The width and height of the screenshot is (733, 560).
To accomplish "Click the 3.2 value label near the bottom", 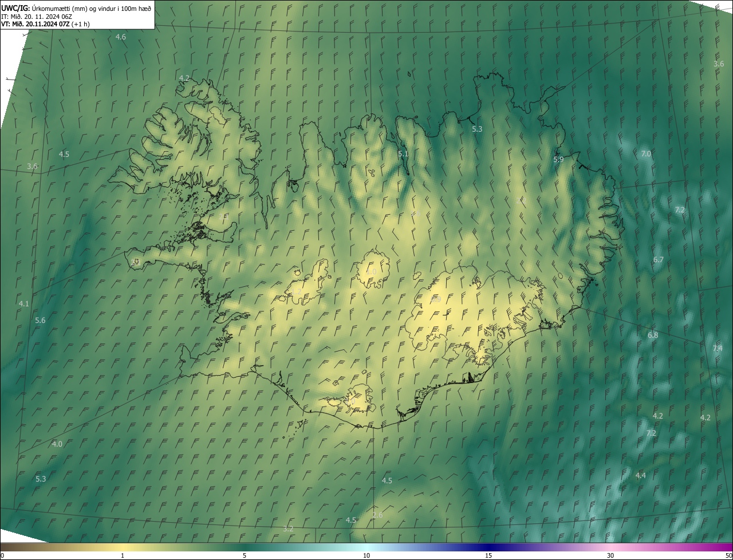I will click(288, 529).
